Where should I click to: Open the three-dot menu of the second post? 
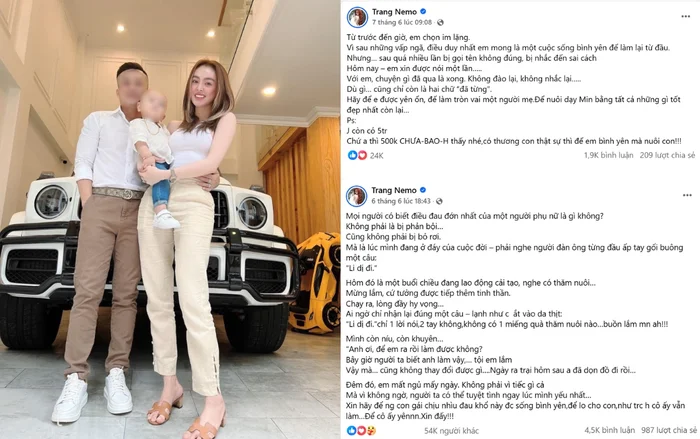687,195
